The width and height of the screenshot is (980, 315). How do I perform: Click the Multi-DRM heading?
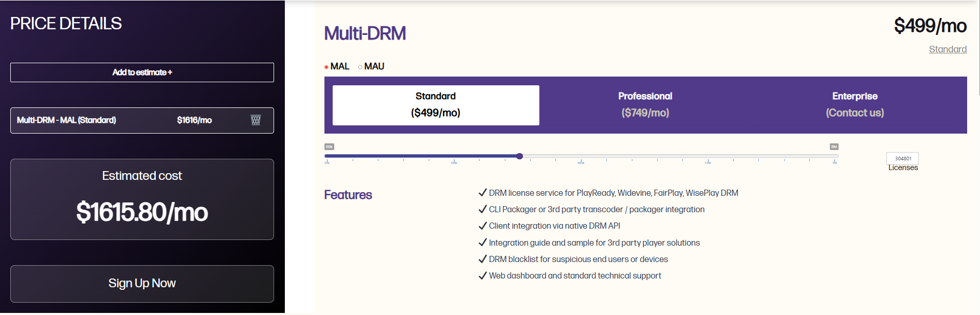(x=365, y=33)
